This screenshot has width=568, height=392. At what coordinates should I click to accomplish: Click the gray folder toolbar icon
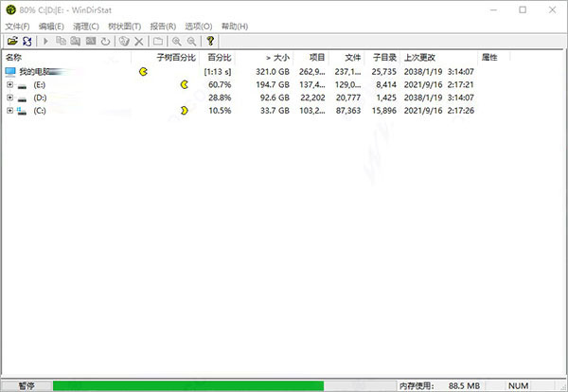(157, 41)
